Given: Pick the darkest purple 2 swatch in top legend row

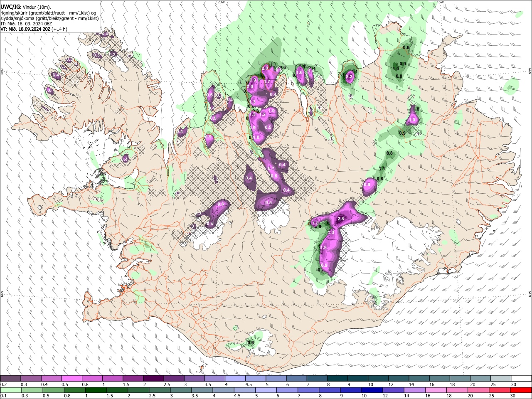Looking at the screenshot, I should (x=153, y=379).
